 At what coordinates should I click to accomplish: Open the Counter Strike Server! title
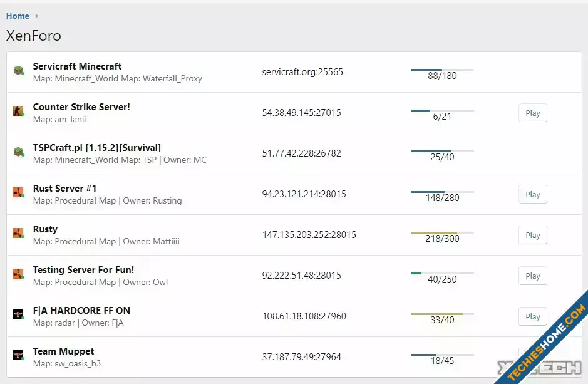[x=81, y=107]
